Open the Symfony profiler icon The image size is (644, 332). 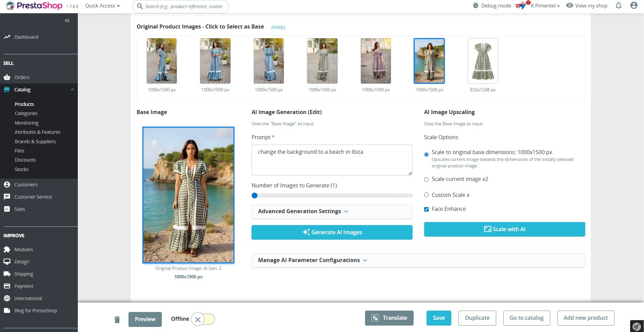(637, 326)
